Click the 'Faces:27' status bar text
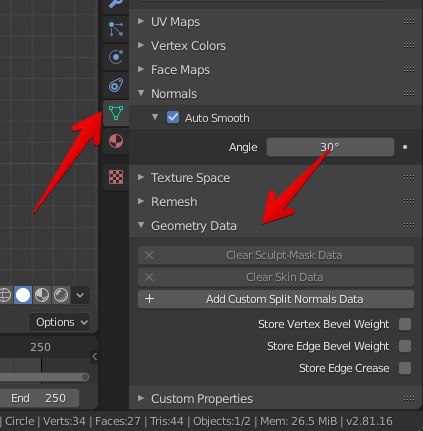The image size is (423, 431). click(118, 421)
